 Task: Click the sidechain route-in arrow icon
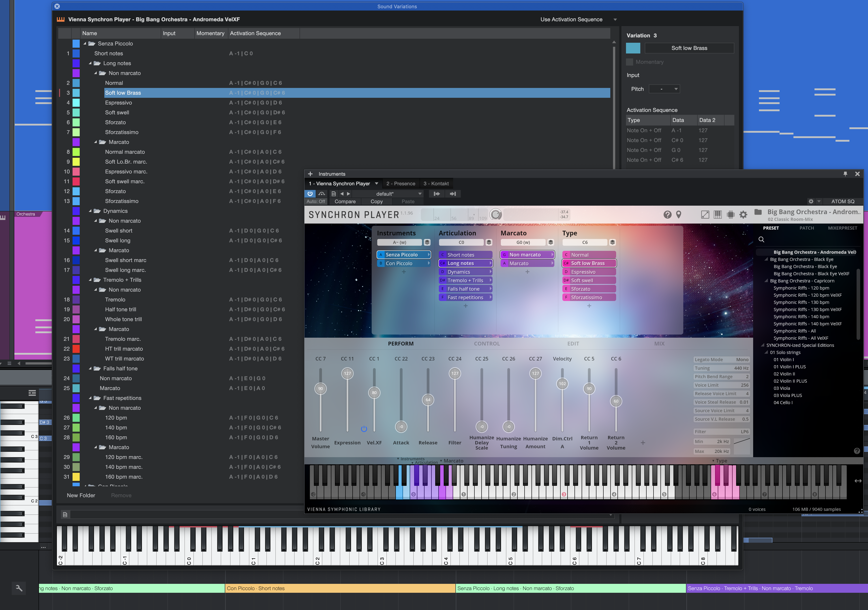tap(437, 194)
